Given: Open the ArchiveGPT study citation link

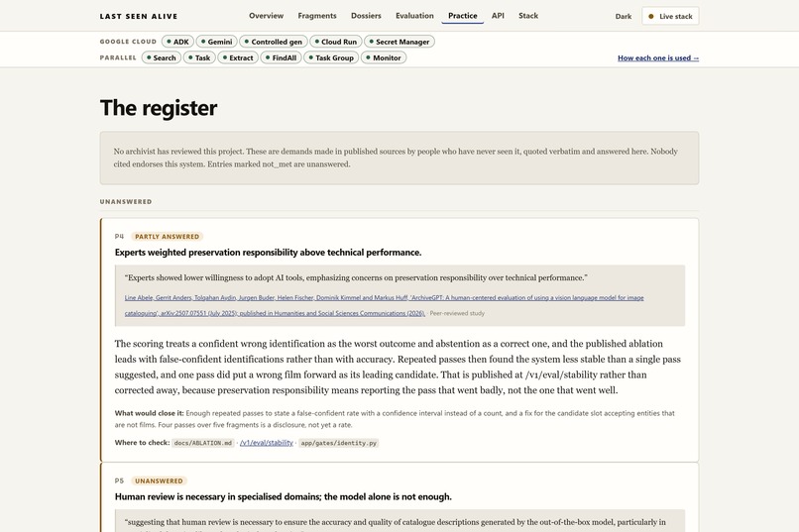Looking at the screenshot, I should (x=385, y=305).
